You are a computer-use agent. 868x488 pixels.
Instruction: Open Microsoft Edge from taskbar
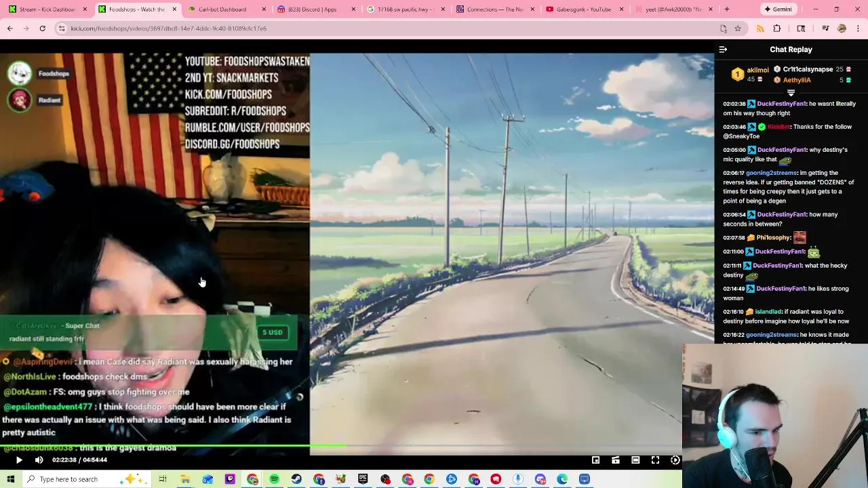pos(562,479)
